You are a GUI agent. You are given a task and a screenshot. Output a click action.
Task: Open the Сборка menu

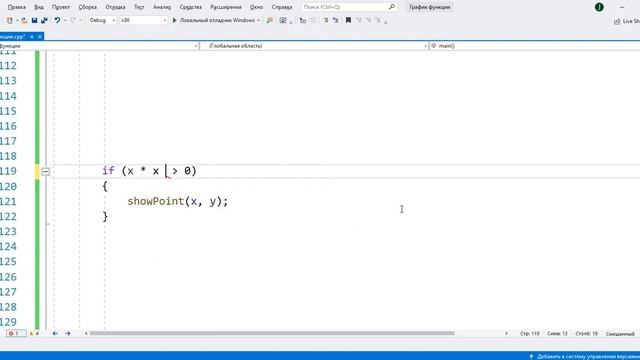(88, 7)
